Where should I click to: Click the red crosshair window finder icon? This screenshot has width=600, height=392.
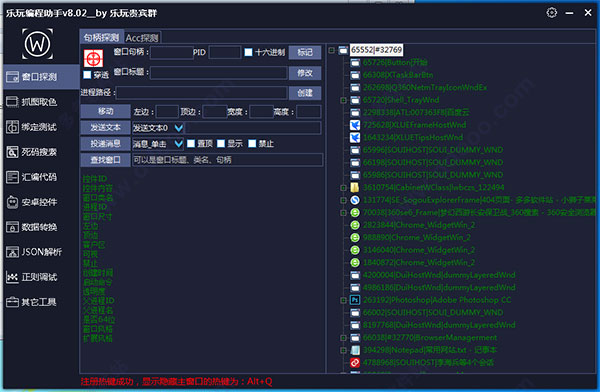(x=93, y=59)
